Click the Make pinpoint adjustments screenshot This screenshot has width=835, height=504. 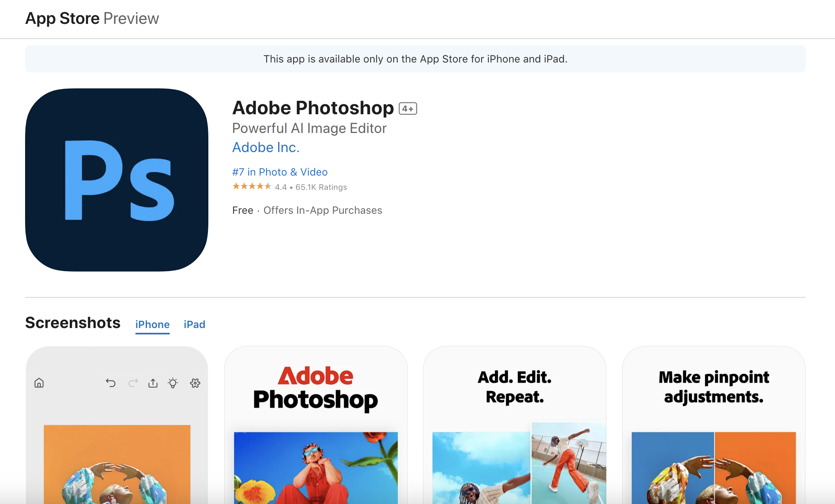pyautogui.click(x=713, y=425)
